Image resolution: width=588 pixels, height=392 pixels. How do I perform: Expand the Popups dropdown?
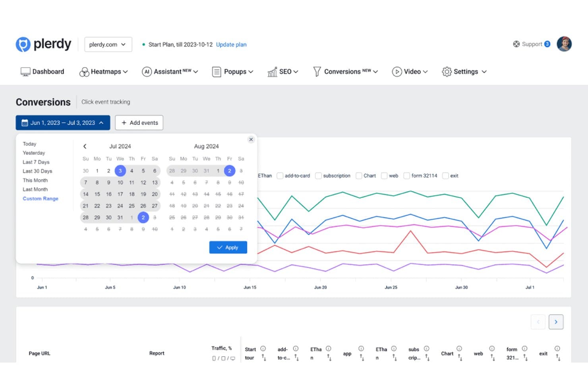[x=232, y=71]
